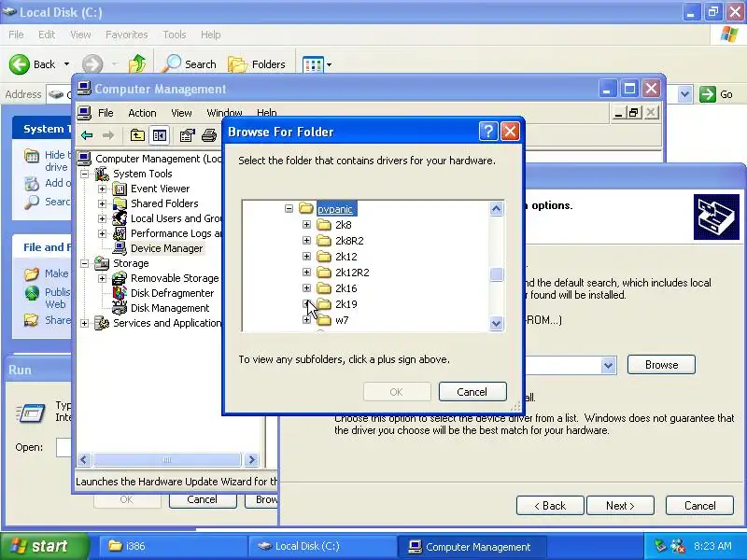Toggle Show/Hide Console Tree icon

[x=159, y=135]
